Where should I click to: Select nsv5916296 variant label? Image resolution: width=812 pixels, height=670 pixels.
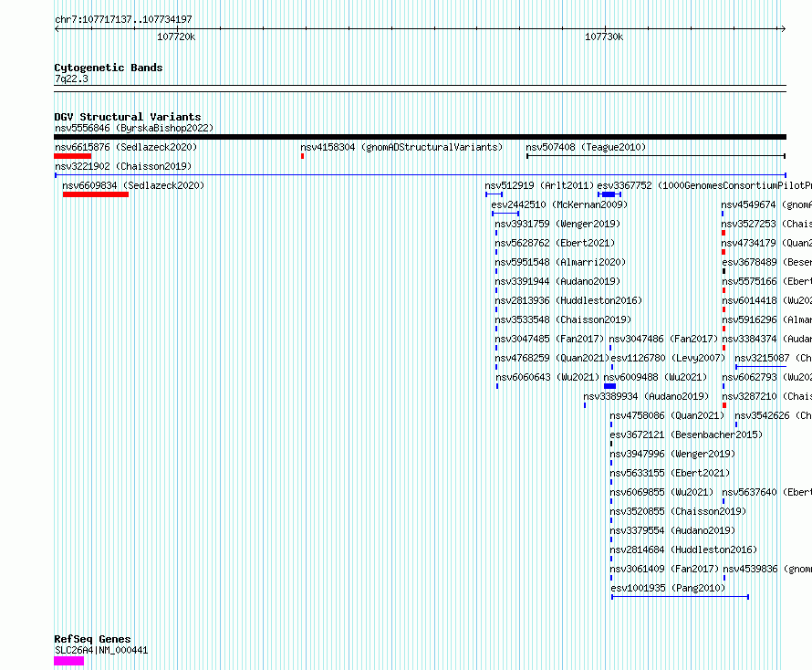click(767, 319)
